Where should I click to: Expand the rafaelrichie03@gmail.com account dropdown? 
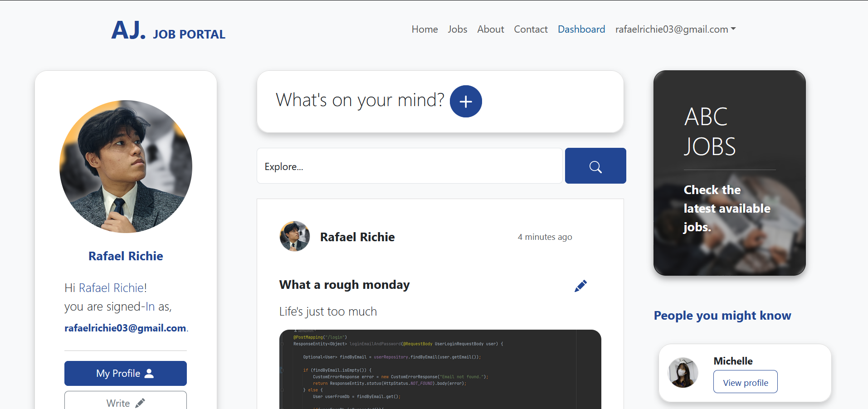(675, 29)
